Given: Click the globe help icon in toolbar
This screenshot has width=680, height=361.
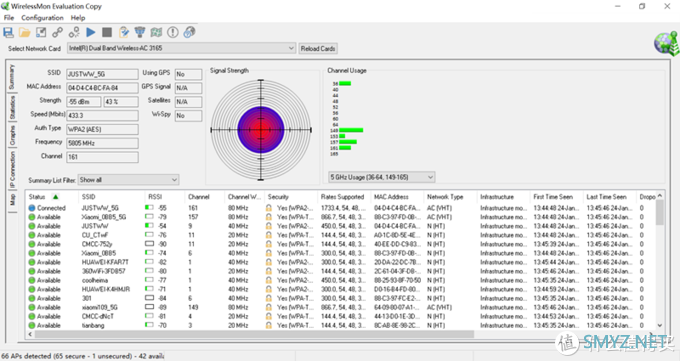Looking at the screenshot, I should (190, 32).
